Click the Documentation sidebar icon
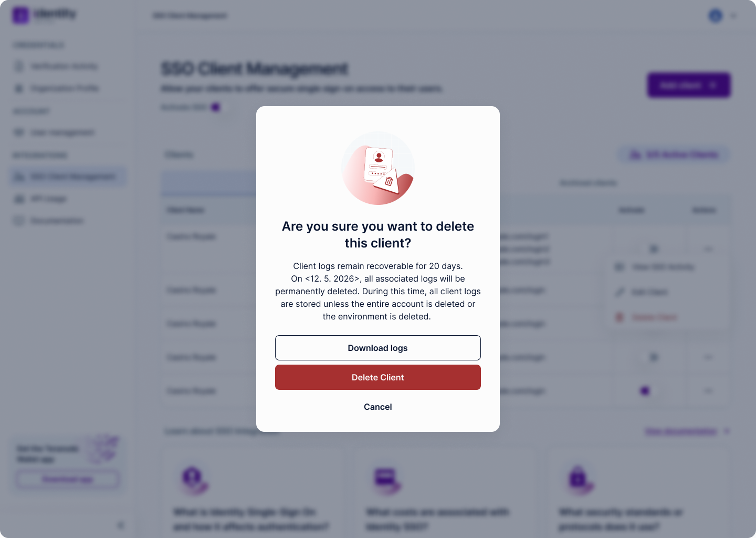 (19, 221)
